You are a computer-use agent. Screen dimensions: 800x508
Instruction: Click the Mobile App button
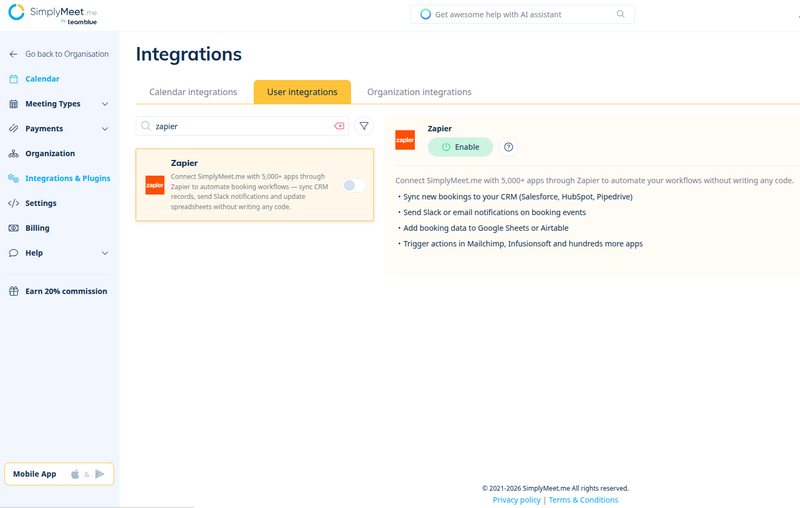pos(59,474)
